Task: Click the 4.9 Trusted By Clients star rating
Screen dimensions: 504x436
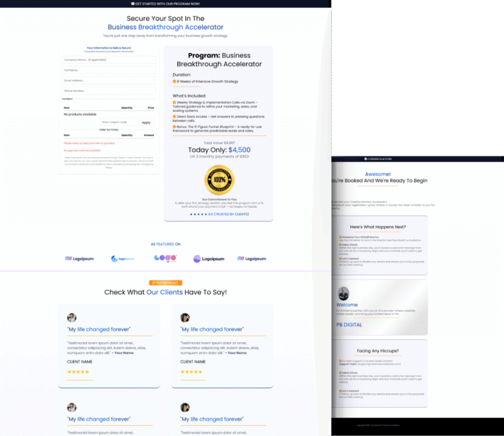Action: coord(219,214)
